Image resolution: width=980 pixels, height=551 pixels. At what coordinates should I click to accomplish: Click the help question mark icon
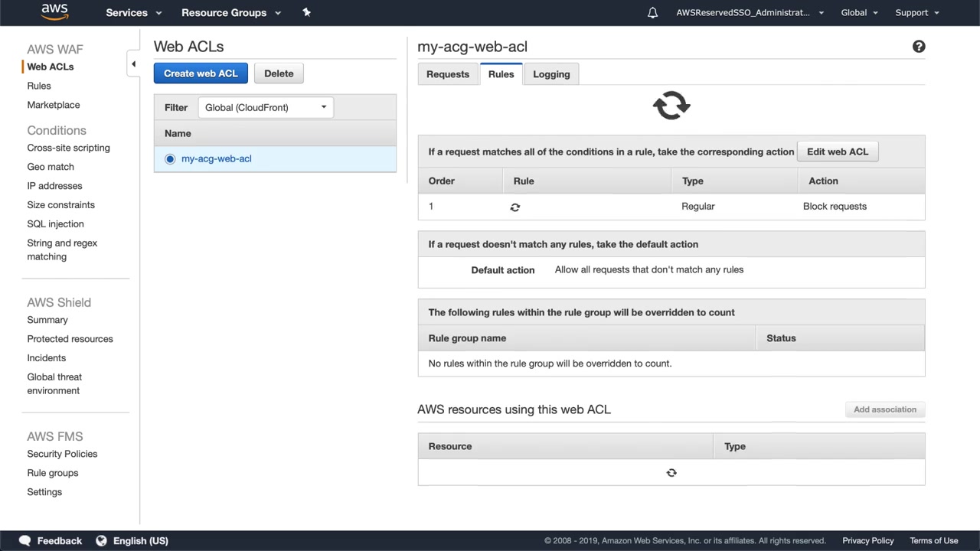[x=919, y=47]
